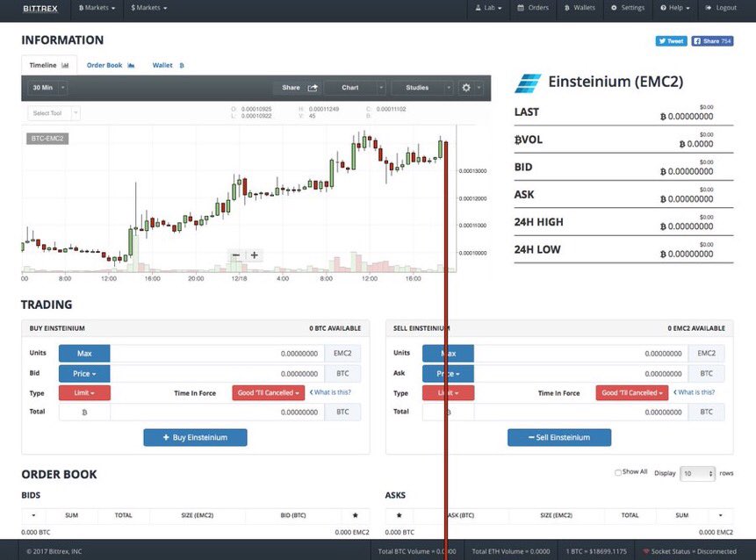Open the BITTREX logo home link
The image size is (756, 560).
click(40, 8)
